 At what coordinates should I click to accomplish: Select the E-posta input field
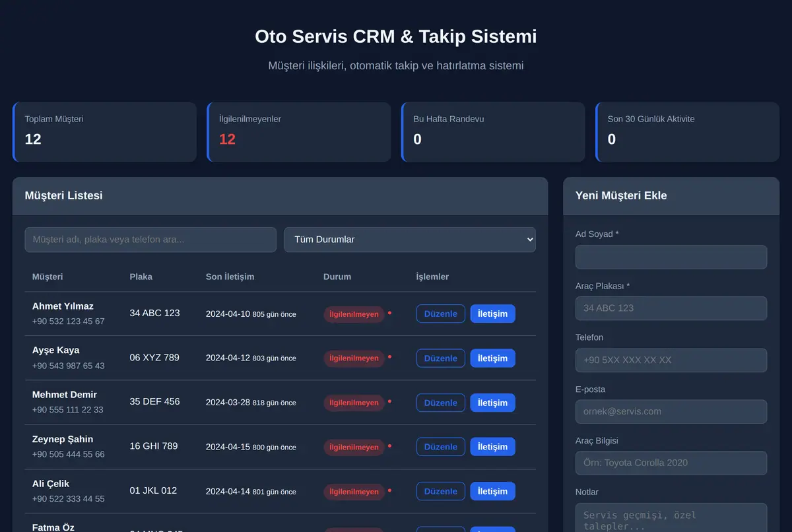[x=671, y=412]
